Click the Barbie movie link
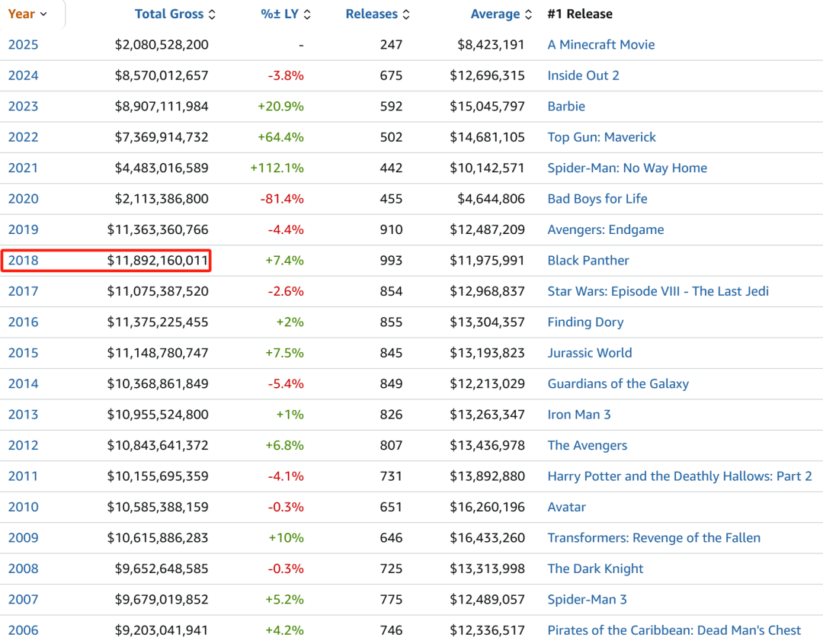The height and width of the screenshot is (644, 823). (x=566, y=107)
